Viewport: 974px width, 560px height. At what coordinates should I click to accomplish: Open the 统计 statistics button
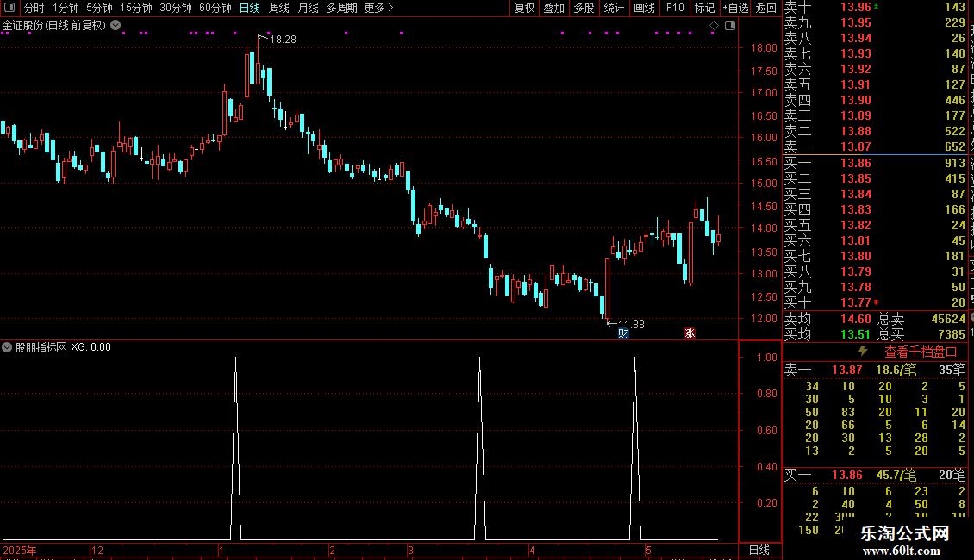coord(614,8)
